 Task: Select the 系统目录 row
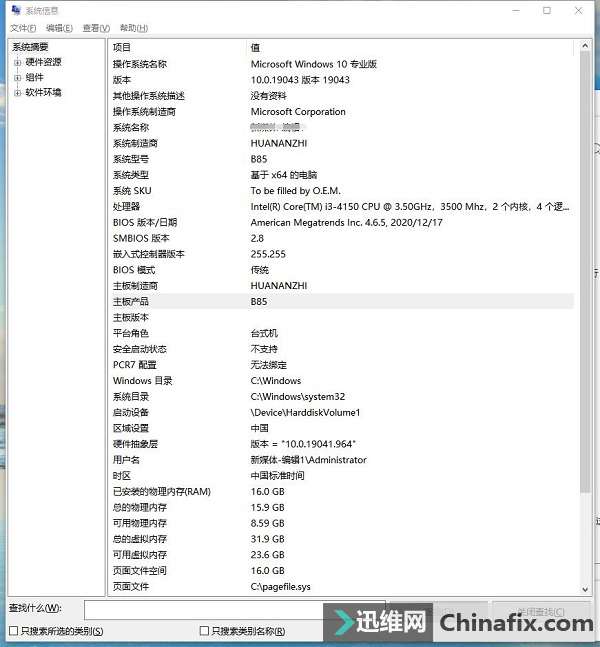click(x=341, y=397)
